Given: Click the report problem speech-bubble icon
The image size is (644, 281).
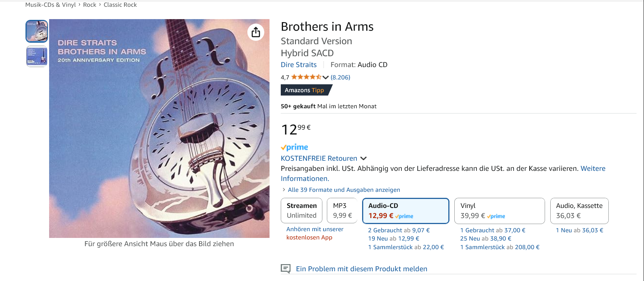Looking at the screenshot, I should click(286, 269).
